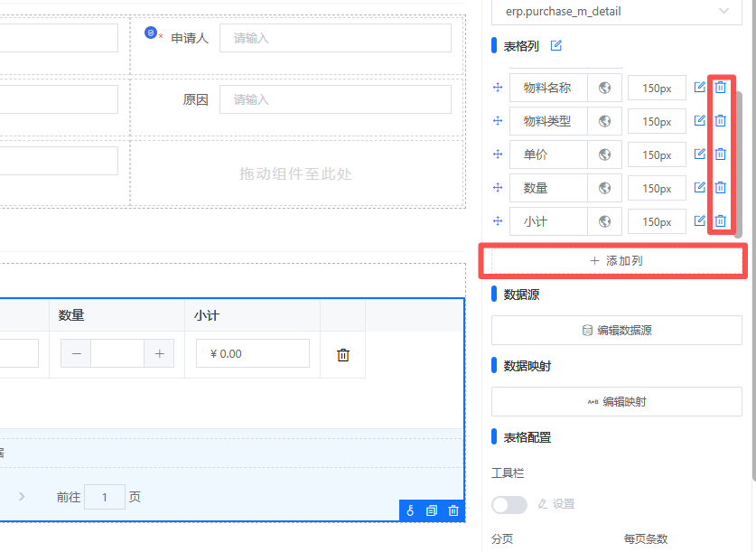This screenshot has height=552, width=756.
Task: Click the globe icon for 单价
Action: coord(605,154)
